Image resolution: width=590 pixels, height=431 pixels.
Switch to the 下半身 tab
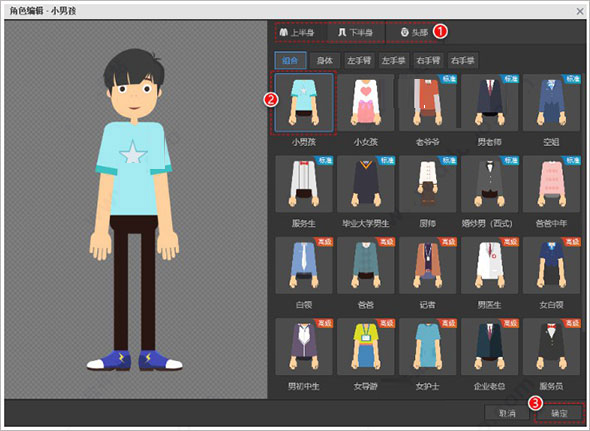[356, 33]
